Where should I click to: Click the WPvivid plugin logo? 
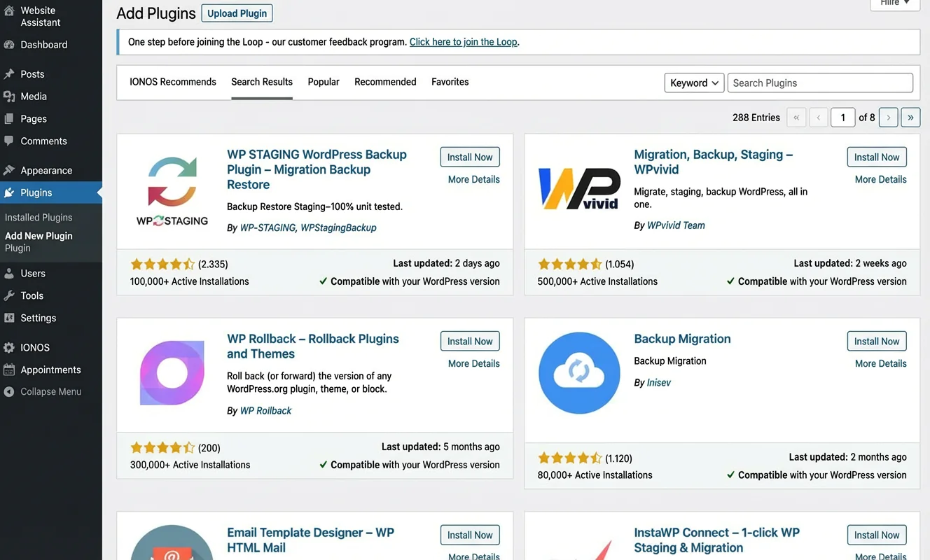click(x=578, y=189)
